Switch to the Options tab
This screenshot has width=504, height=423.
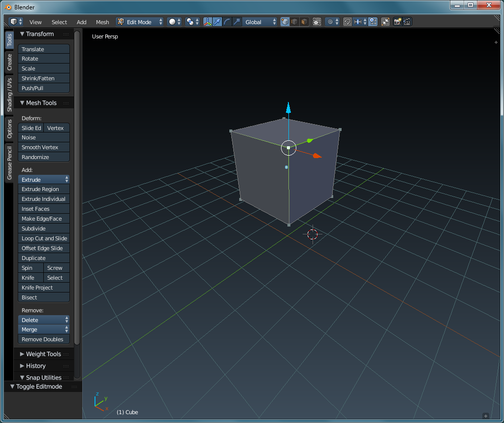(x=9, y=129)
